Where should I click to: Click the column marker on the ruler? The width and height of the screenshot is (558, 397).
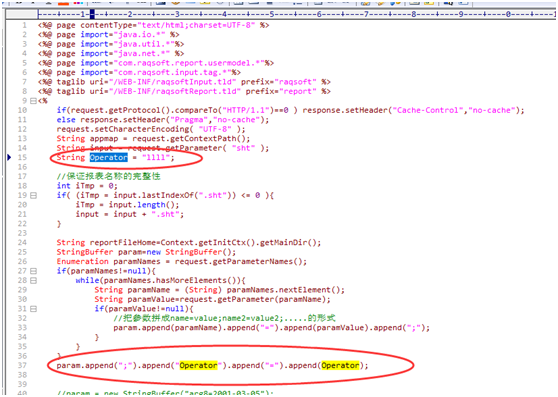click(x=92, y=14)
